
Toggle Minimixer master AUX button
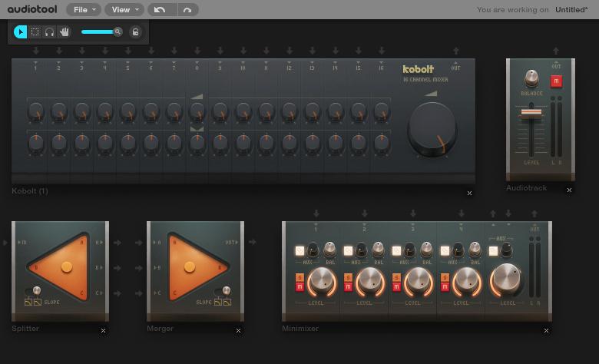click(x=493, y=251)
